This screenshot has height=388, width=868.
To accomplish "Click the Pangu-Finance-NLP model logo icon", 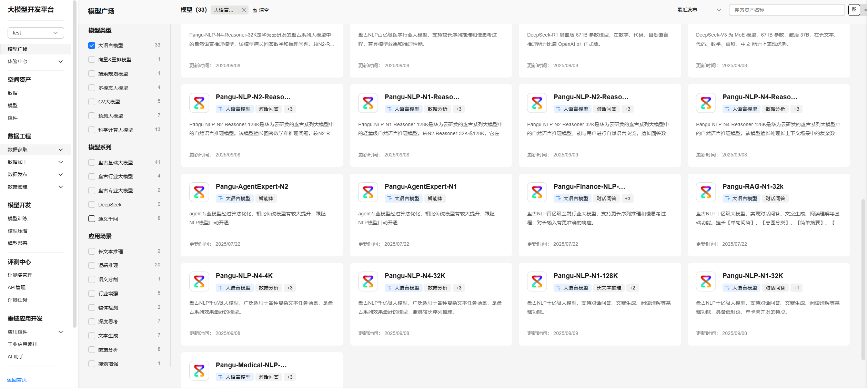I will tap(537, 192).
